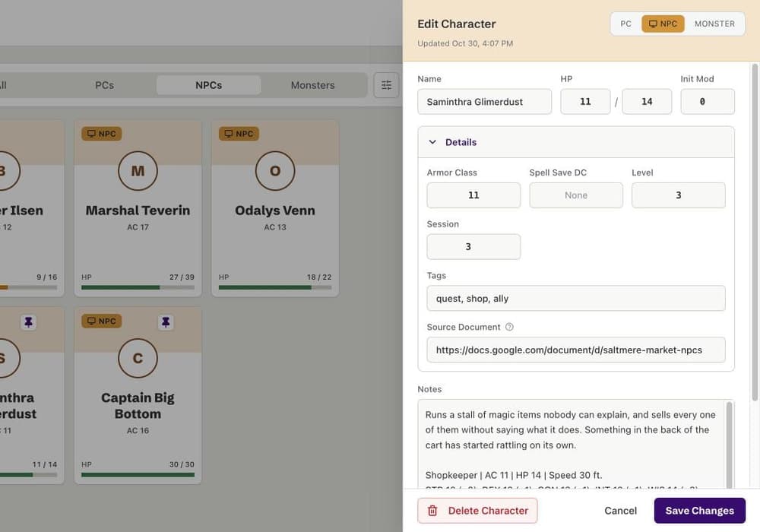Collapse the Details section chevron

pyautogui.click(x=432, y=142)
